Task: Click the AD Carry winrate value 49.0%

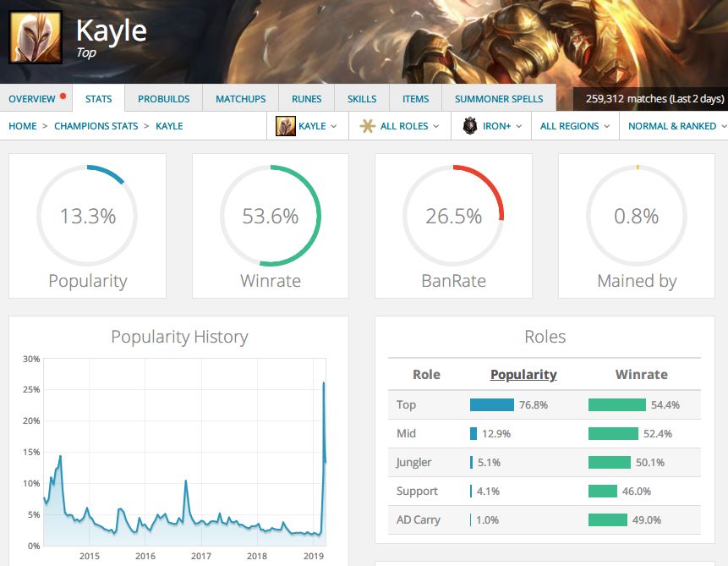Action: click(647, 520)
